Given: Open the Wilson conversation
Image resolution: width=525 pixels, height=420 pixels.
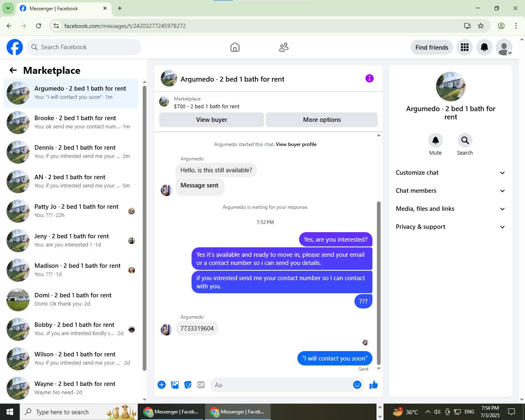Looking at the screenshot, I should point(71,359).
